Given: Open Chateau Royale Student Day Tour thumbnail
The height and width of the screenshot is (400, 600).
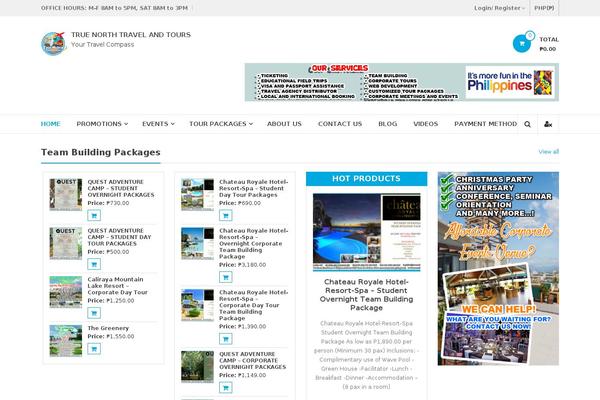Looking at the screenshot, I should pos(197,194).
